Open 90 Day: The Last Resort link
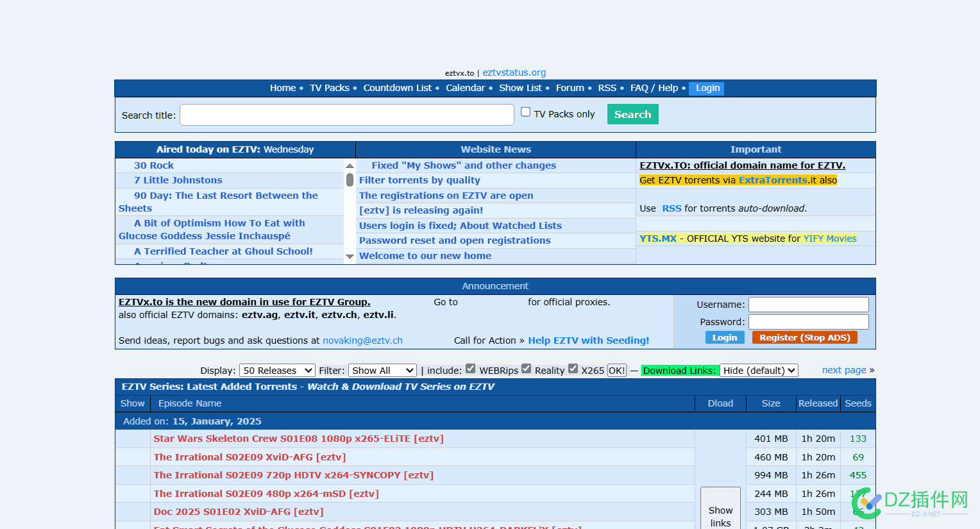 [218, 202]
